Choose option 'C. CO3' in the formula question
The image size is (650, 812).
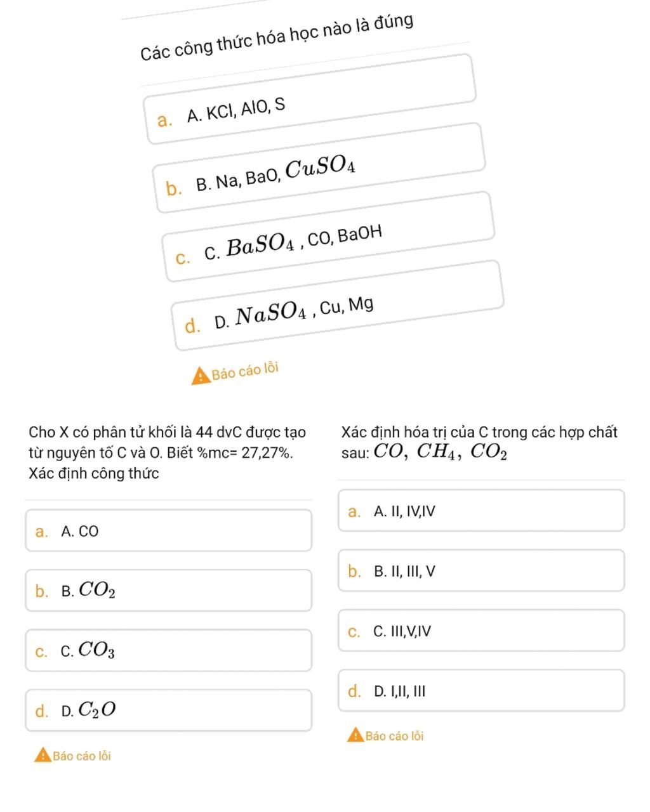(x=168, y=650)
